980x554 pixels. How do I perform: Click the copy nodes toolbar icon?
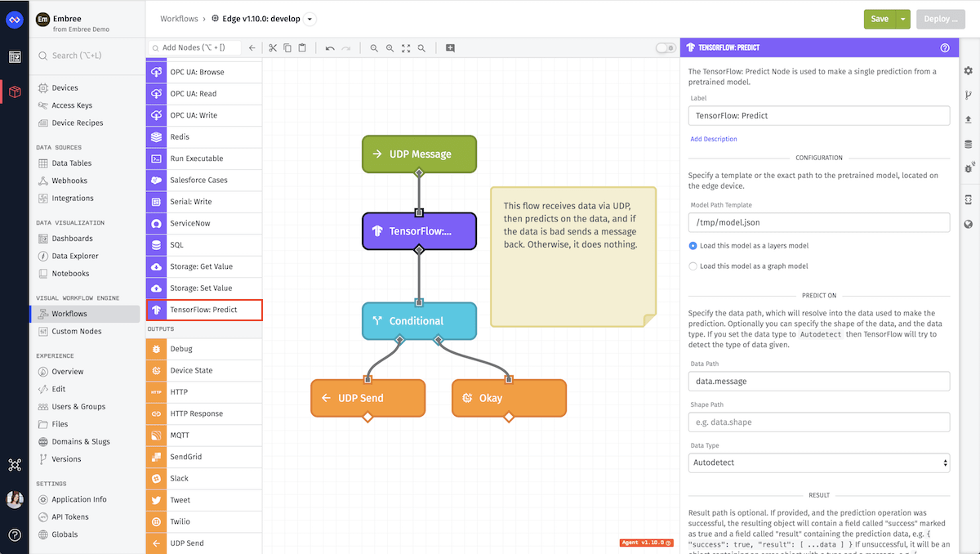[287, 48]
